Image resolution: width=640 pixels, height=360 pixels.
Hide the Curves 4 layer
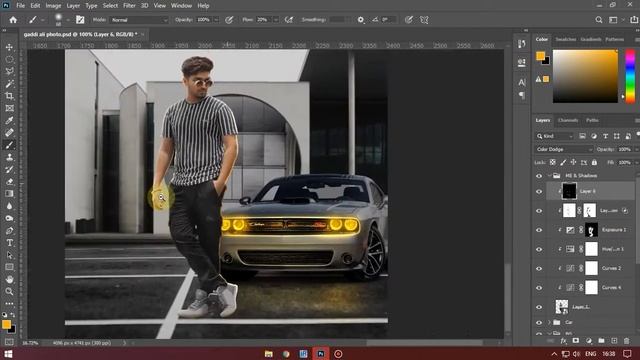[539, 288]
